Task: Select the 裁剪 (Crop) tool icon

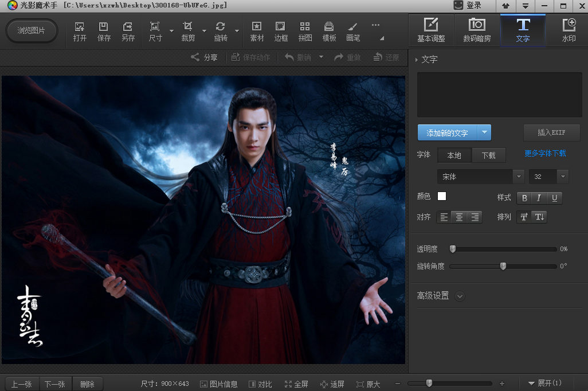Action: (188, 31)
